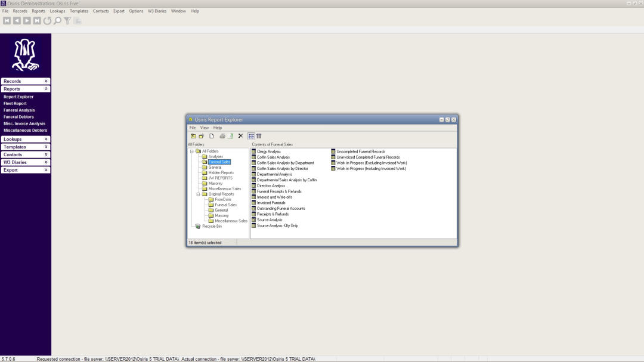Collapse the Original Reports tree folder
644x362 pixels.
click(x=199, y=194)
